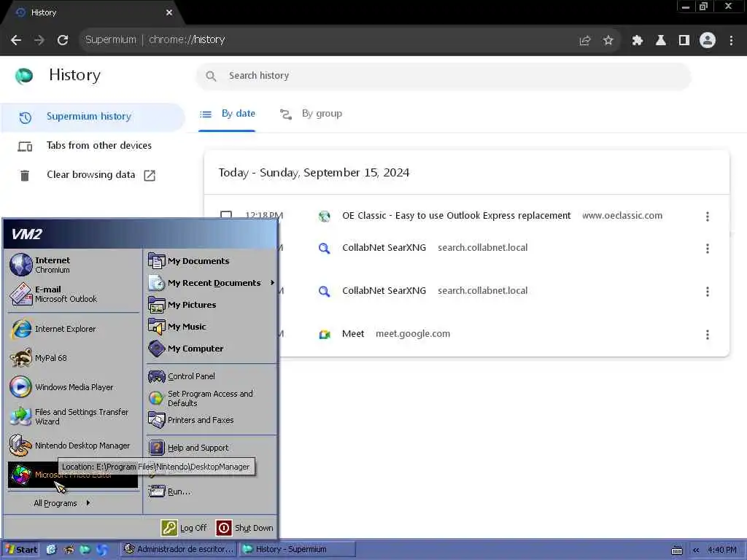
Task: Click the share page icon in address bar
Action: click(584, 40)
